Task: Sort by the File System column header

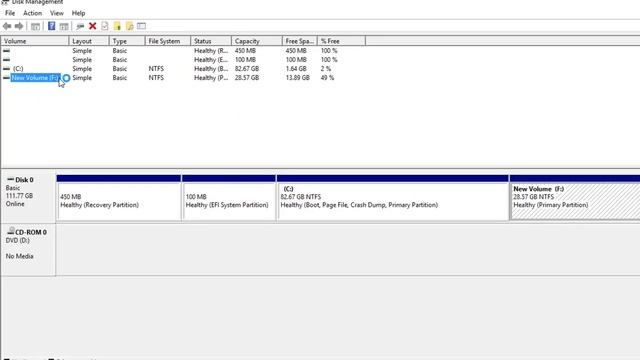Action: pos(168,41)
